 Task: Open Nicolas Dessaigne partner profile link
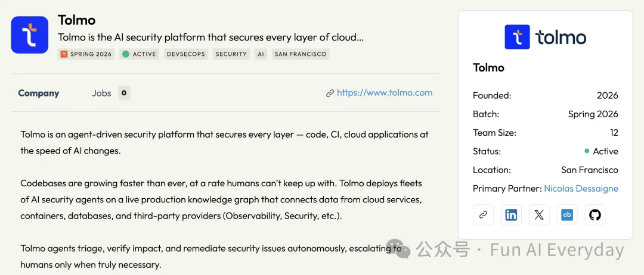(x=581, y=189)
